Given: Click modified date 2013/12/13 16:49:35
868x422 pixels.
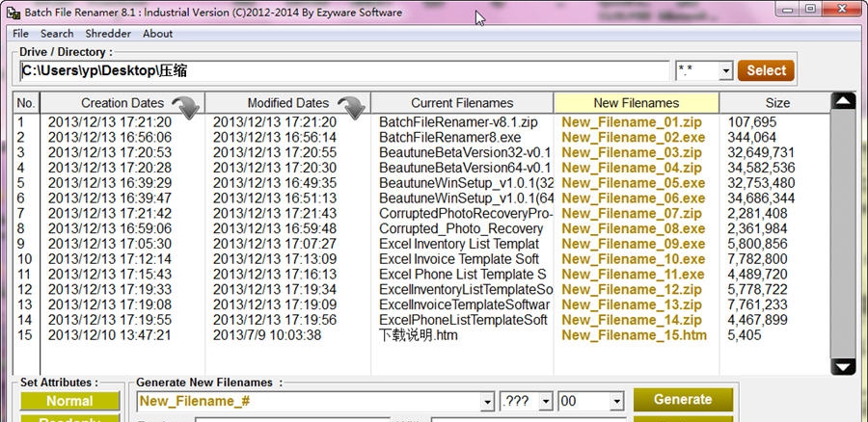Looking at the screenshot, I should point(275,183).
